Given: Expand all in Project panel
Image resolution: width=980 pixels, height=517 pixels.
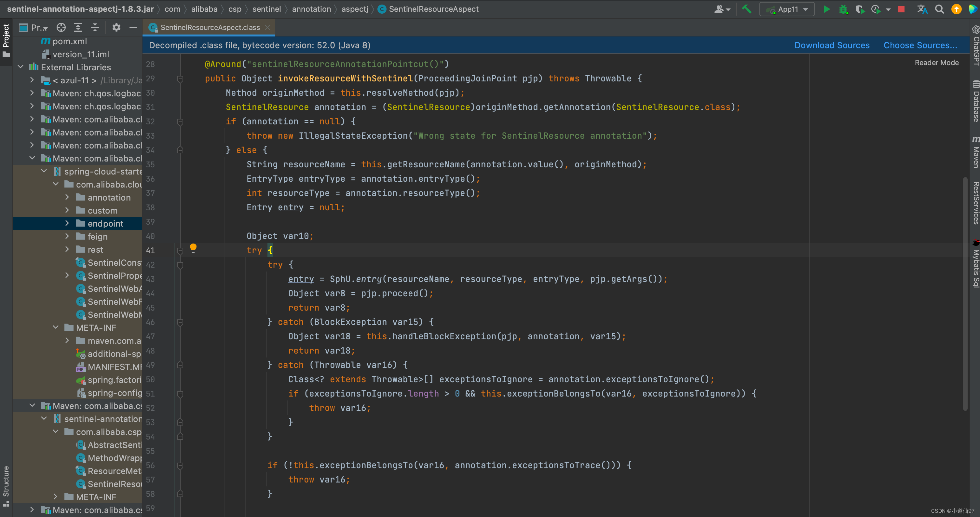Looking at the screenshot, I should [78, 27].
